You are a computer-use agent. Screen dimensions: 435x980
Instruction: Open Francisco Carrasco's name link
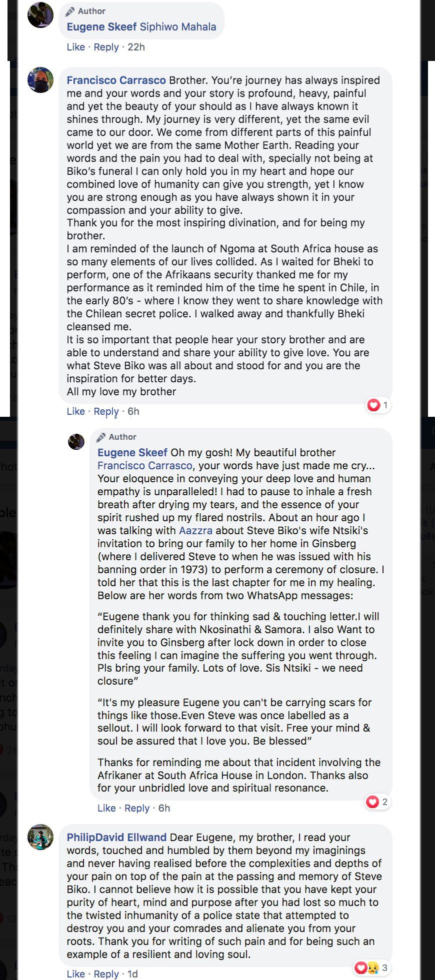(116, 80)
